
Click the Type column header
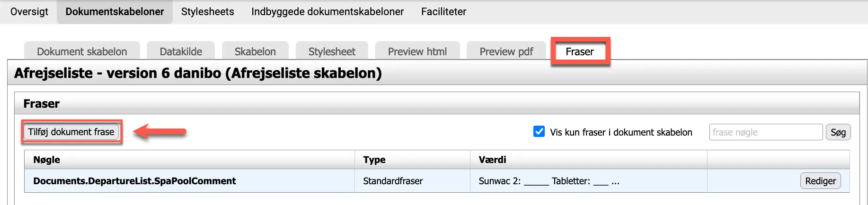coord(374,160)
